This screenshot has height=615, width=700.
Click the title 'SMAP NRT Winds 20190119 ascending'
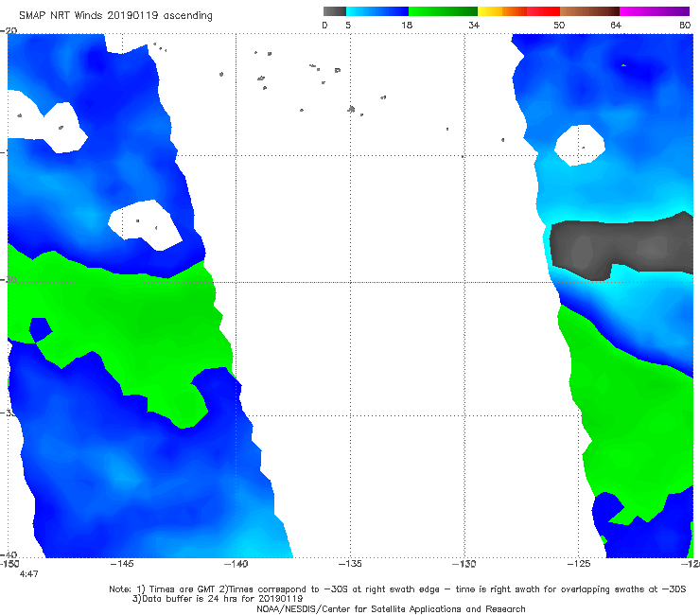pyautogui.click(x=115, y=16)
